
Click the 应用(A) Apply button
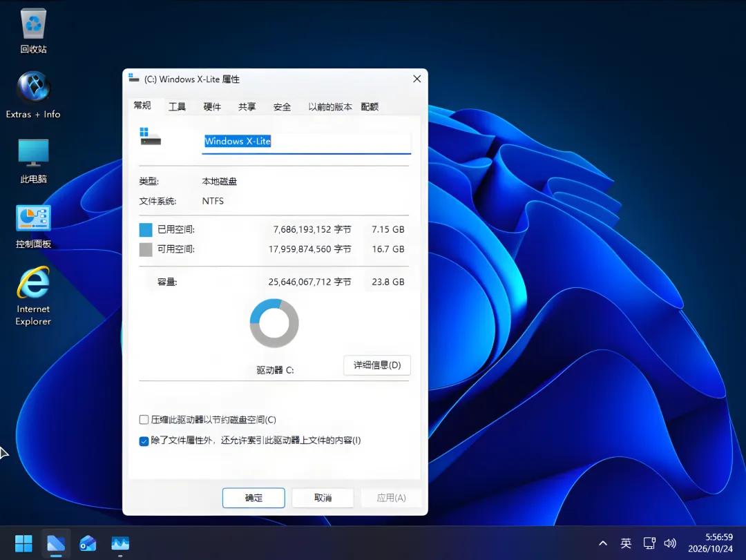point(391,498)
